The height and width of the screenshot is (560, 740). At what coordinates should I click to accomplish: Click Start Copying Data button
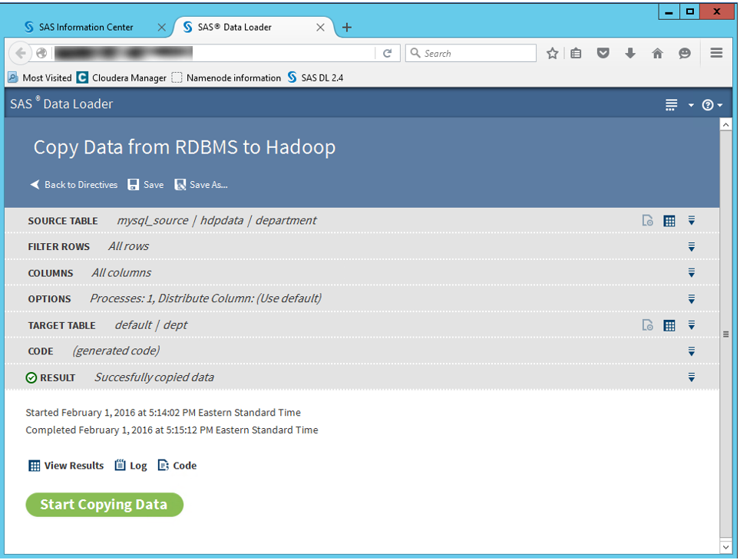(x=104, y=505)
